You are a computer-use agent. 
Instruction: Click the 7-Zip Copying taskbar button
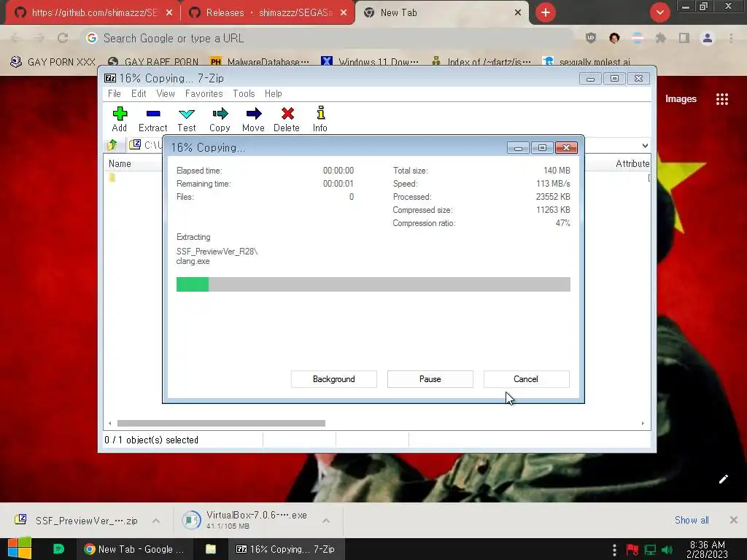point(285,549)
